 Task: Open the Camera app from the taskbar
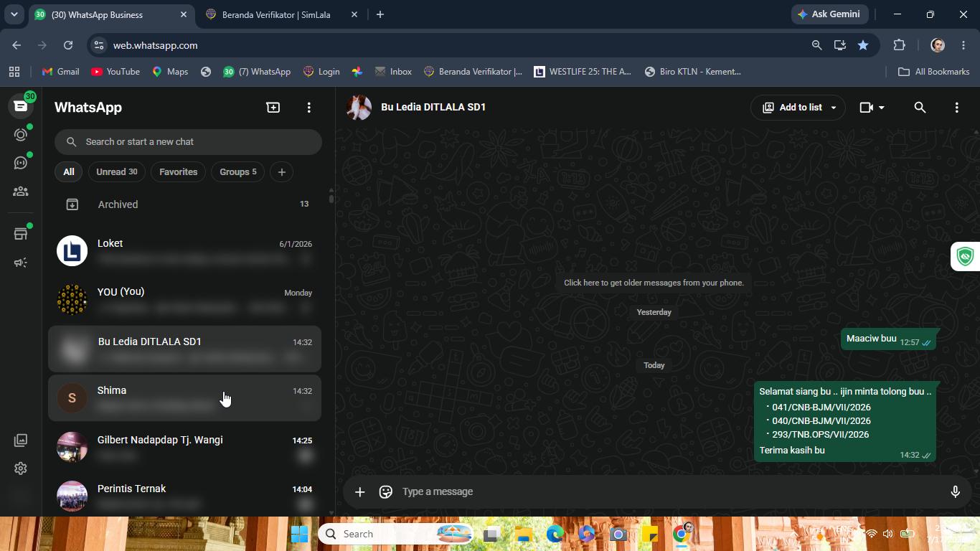pos(618,534)
